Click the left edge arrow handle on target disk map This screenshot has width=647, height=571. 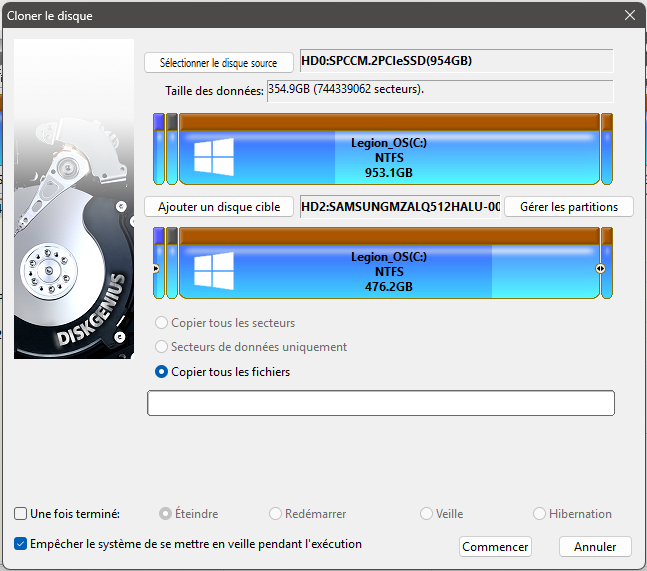[x=156, y=269]
